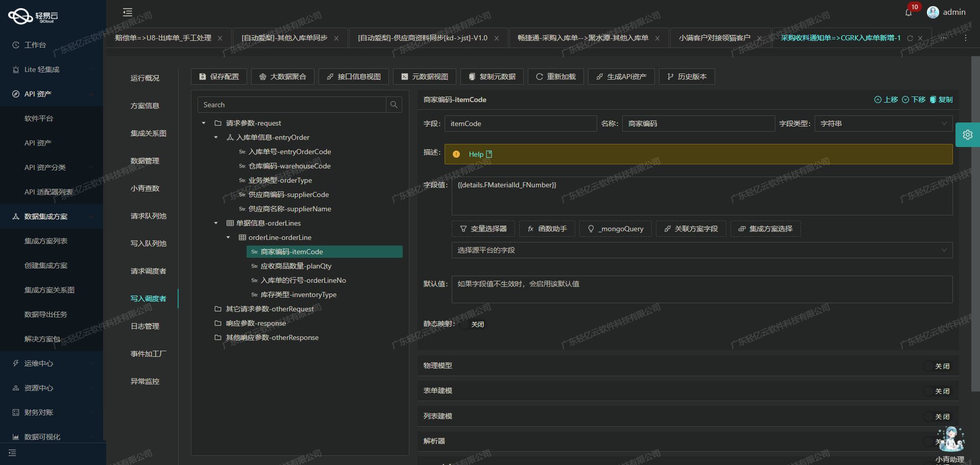
Task: Switch to [自动爱梨]-供应商资料同步 tab
Action: point(423,38)
